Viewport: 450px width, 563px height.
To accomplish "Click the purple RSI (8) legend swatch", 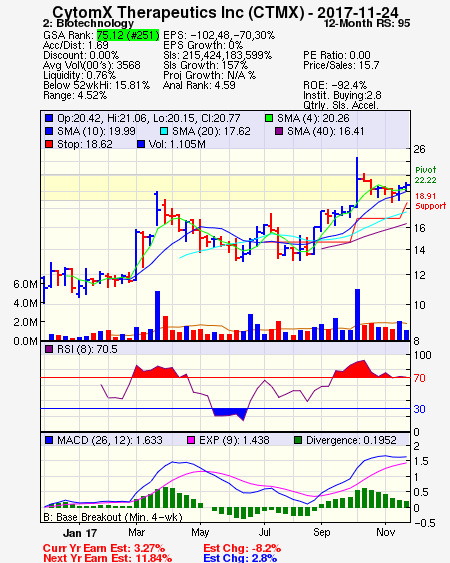I will pyautogui.click(x=49, y=349).
